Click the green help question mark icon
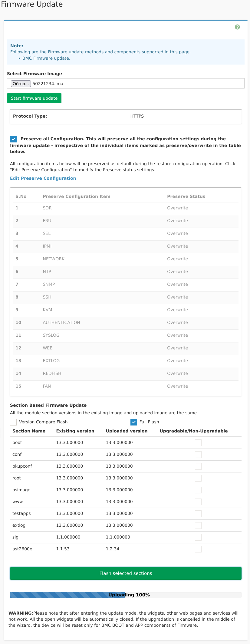 coord(237,27)
